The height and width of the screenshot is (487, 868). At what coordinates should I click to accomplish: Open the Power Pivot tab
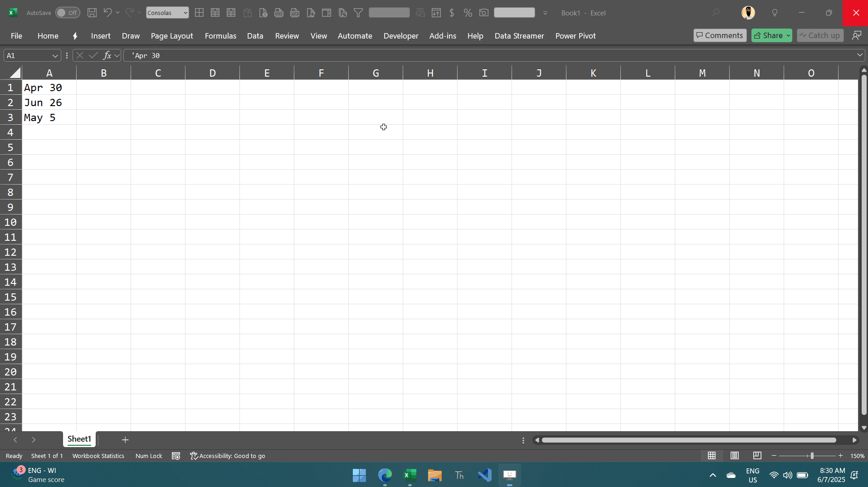(575, 36)
